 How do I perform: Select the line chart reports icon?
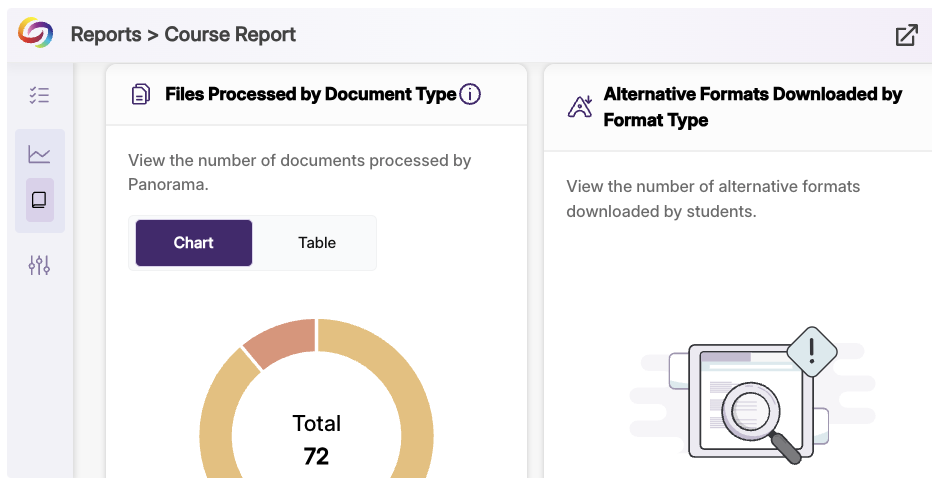[39, 155]
